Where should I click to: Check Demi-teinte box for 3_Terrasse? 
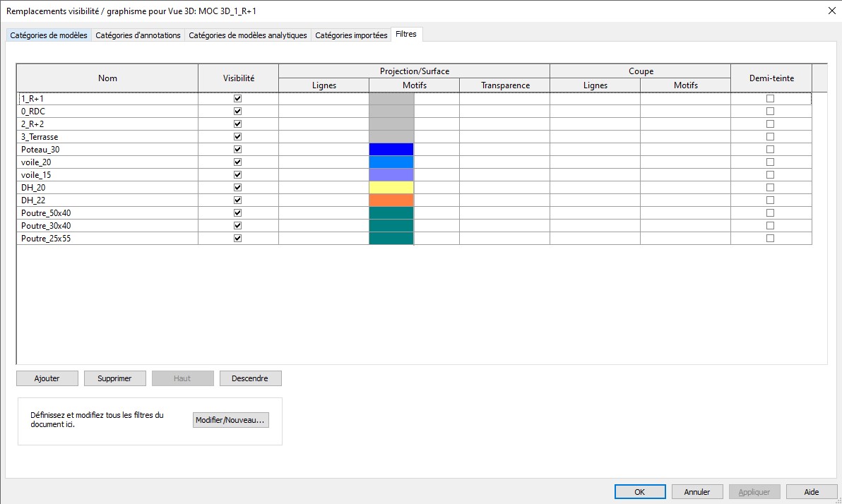pos(770,137)
